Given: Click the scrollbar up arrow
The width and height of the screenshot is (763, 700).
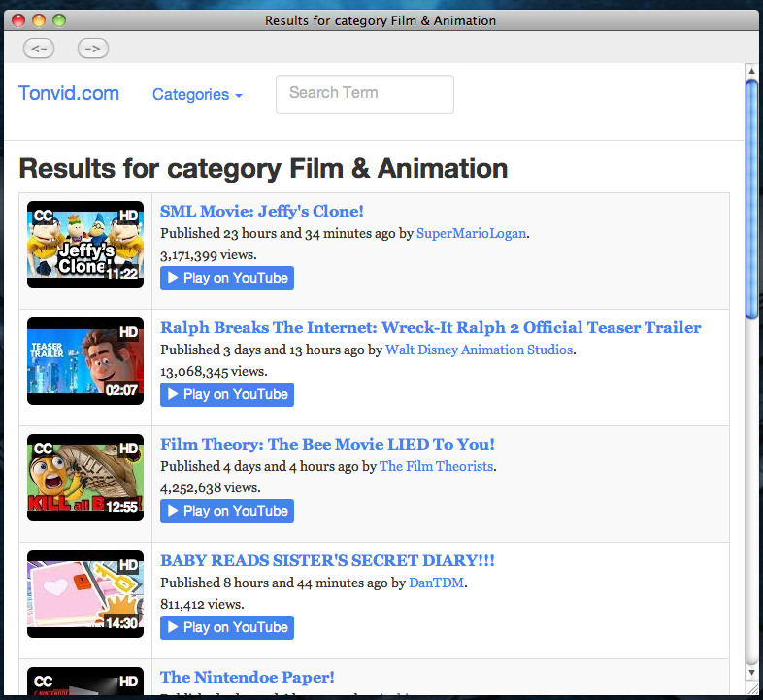Looking at the screenshot, I should point(751,71).
